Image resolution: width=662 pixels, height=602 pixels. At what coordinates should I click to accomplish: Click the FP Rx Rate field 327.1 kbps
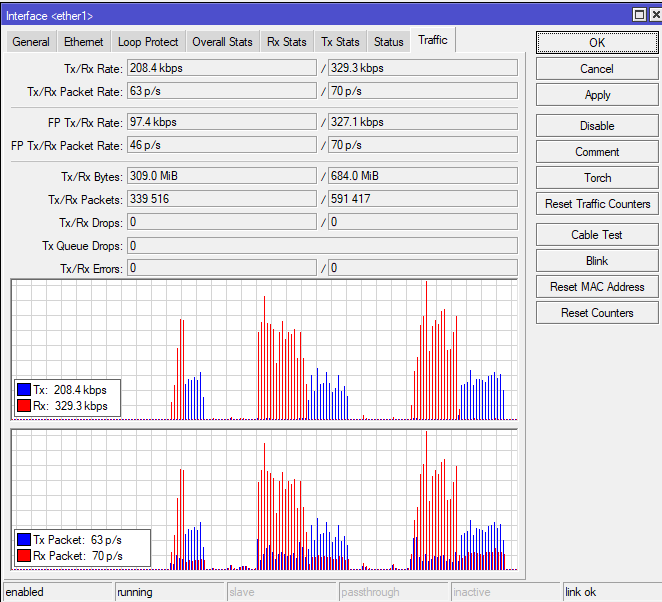point(423,122)
